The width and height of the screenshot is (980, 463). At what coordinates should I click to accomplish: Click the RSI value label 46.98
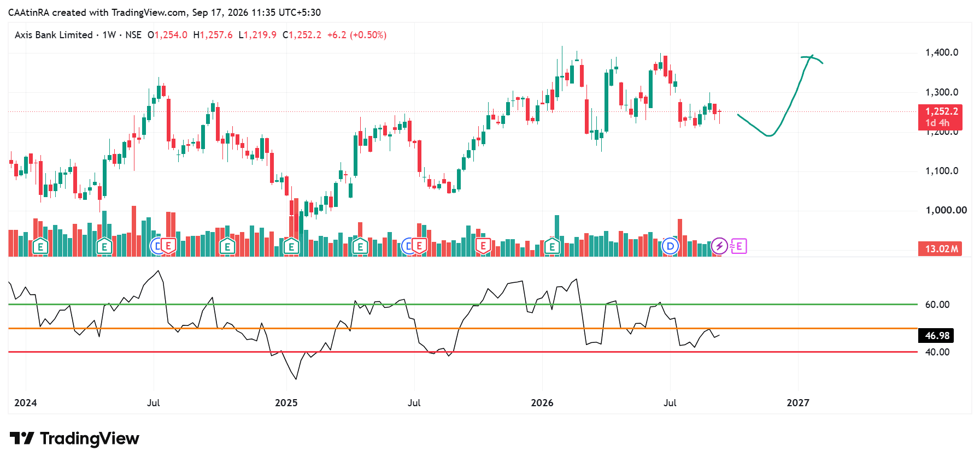[x=936, y=336]
